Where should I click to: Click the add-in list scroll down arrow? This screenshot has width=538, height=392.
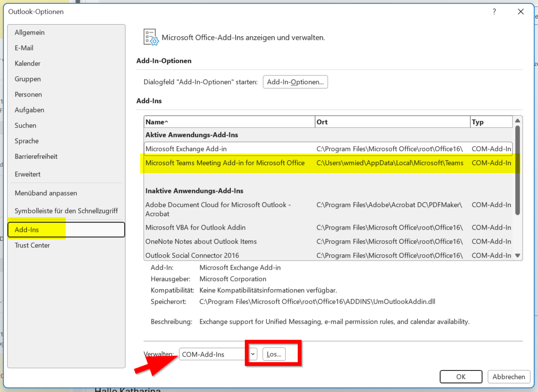coord(518,256)
